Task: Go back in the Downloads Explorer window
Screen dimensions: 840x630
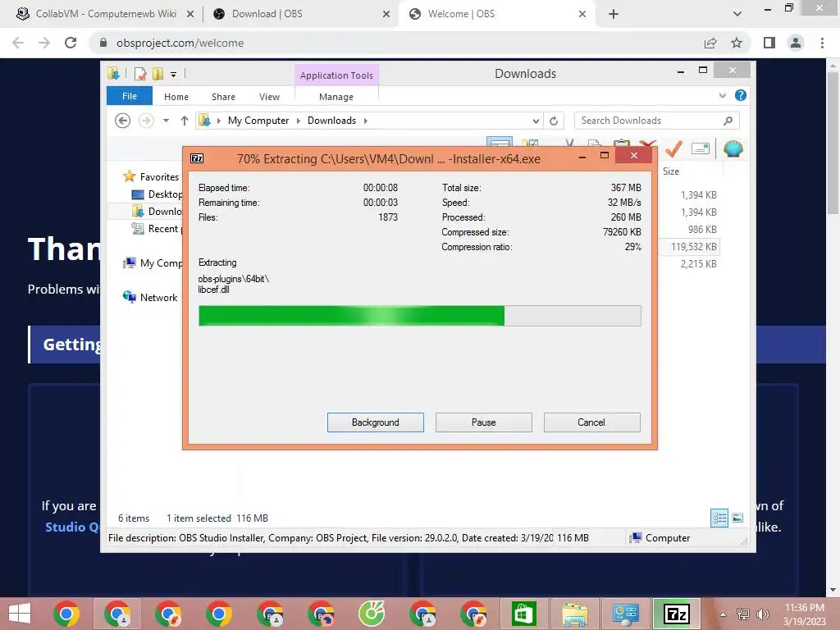Action: click(123, 121)
